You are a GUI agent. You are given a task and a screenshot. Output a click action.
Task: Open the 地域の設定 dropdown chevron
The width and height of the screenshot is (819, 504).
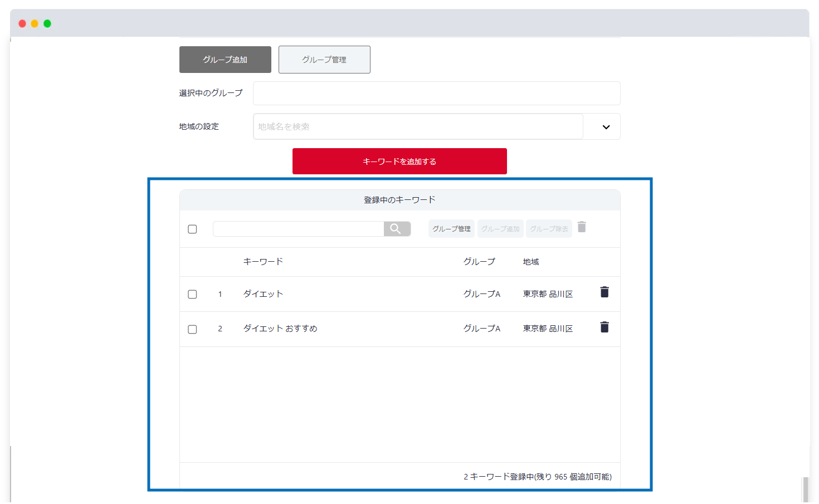[x=602, y=126]
